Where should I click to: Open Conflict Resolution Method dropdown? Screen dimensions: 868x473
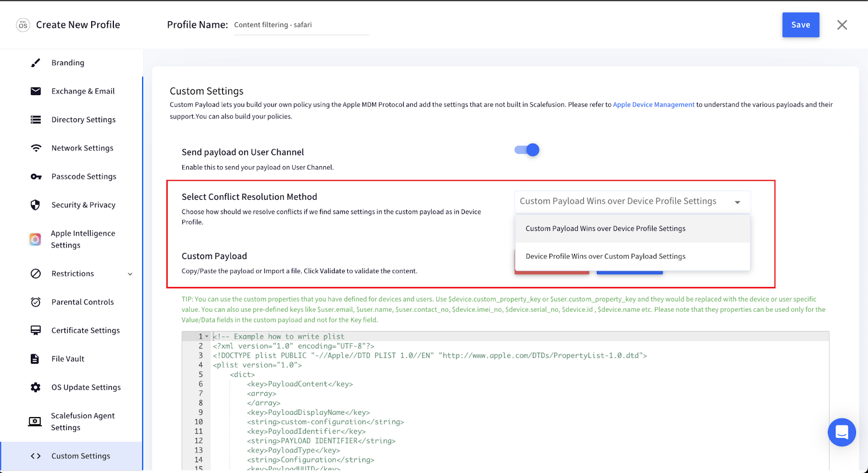[633, 201]
